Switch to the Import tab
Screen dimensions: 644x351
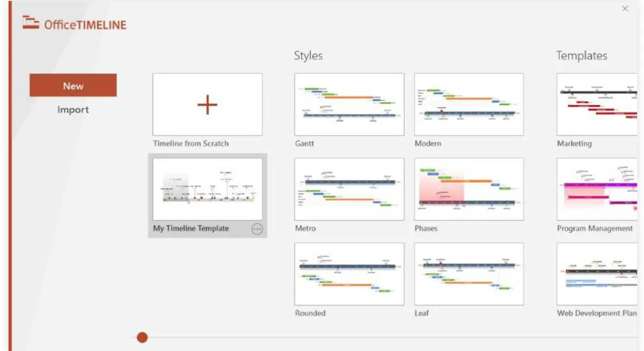73,110
